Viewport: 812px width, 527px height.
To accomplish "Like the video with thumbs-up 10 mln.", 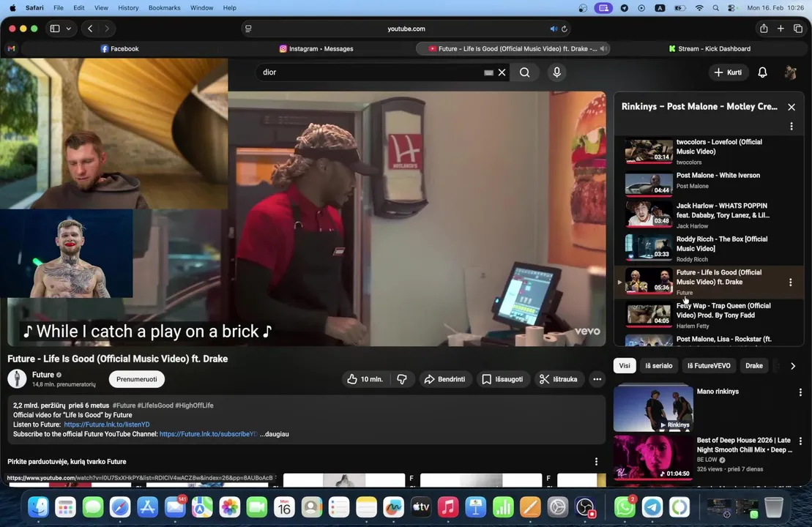I will 365,379.
